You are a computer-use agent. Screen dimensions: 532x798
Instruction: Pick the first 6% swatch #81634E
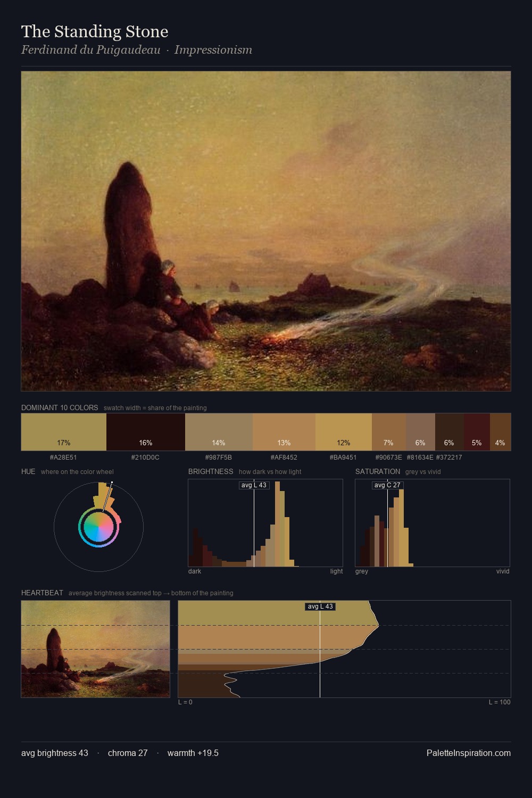click(x=420, y=432)
